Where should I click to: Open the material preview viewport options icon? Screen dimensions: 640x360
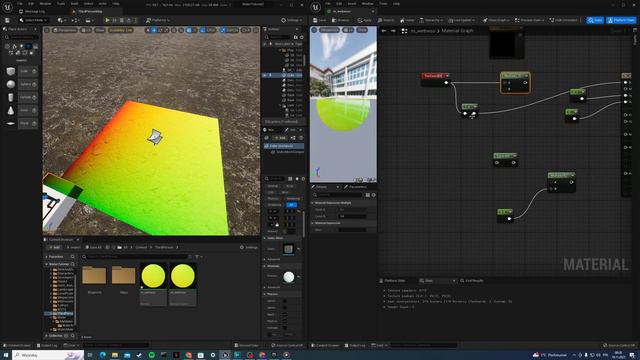pos(314,30)
